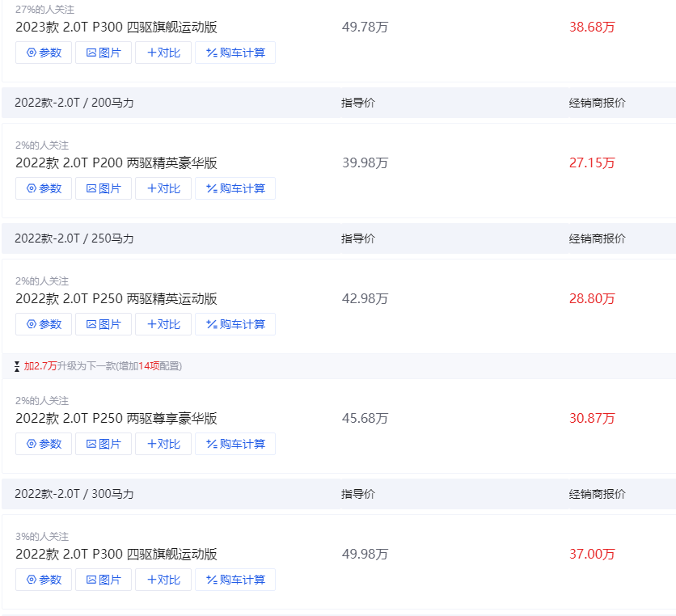Open 购车计算 calculator for 2022款 P200
Viewport: 676px width, 616px height.
click(235, 188)
